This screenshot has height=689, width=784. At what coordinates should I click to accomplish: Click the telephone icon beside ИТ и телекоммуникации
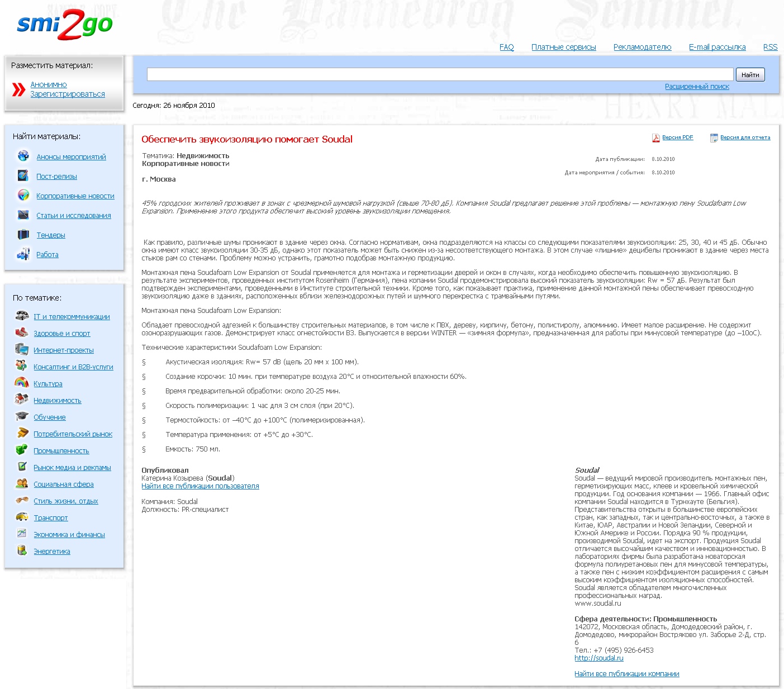22,316
